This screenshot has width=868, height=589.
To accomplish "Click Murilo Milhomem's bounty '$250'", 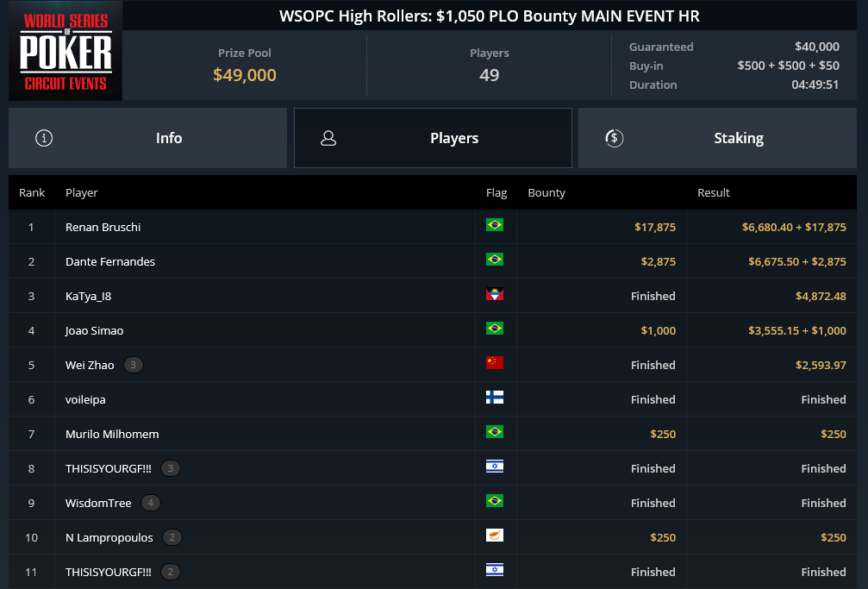I will [663, 434].
